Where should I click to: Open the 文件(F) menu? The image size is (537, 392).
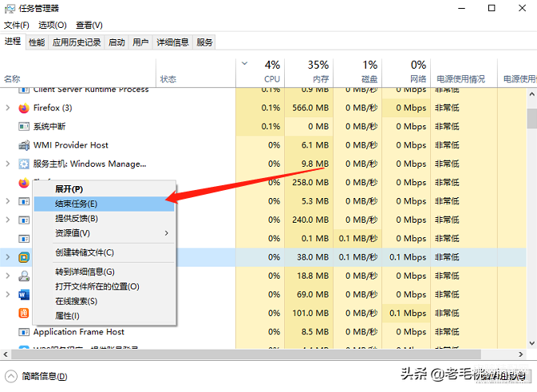pyautogui.click(x=17, y=25)
